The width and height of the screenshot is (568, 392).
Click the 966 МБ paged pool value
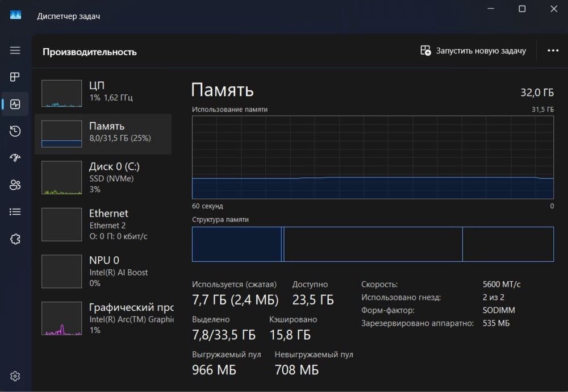point(214,370)
